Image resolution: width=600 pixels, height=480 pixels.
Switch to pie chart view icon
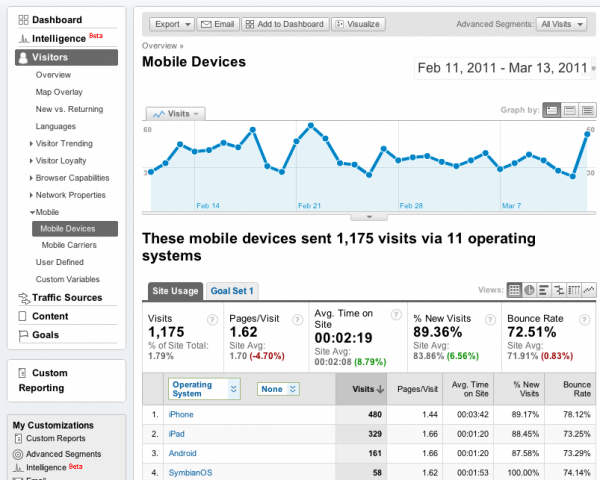coord(529,290)
